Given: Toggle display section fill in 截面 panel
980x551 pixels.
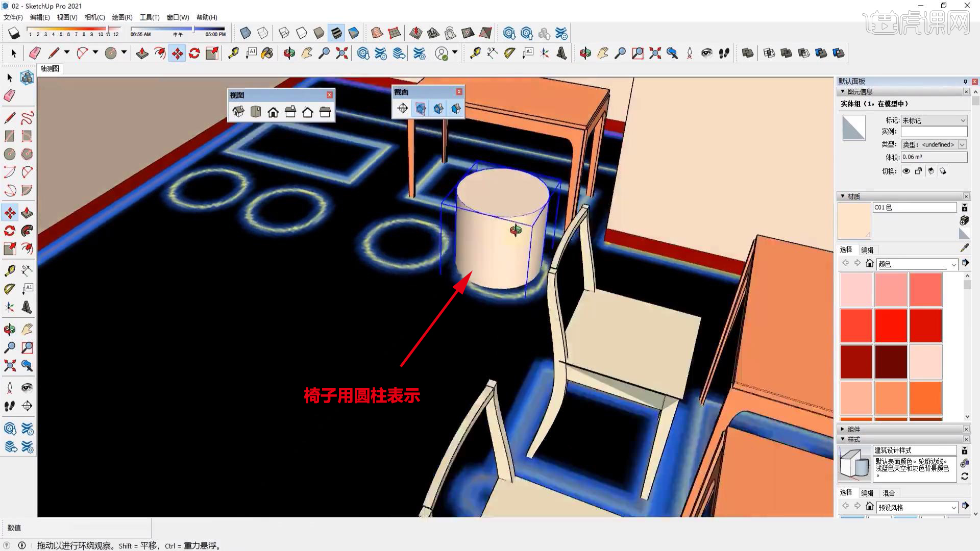Looking at the screenshot, I should pos(456,108).
